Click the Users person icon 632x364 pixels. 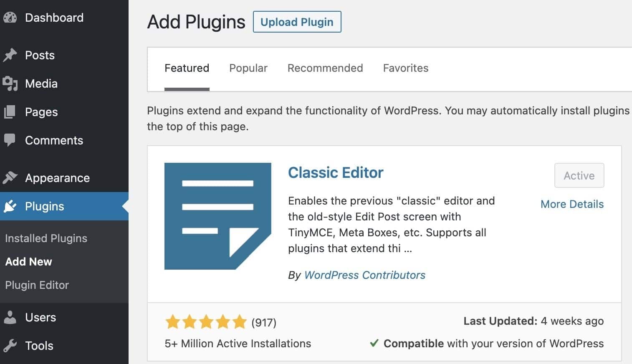click(10, 317)
